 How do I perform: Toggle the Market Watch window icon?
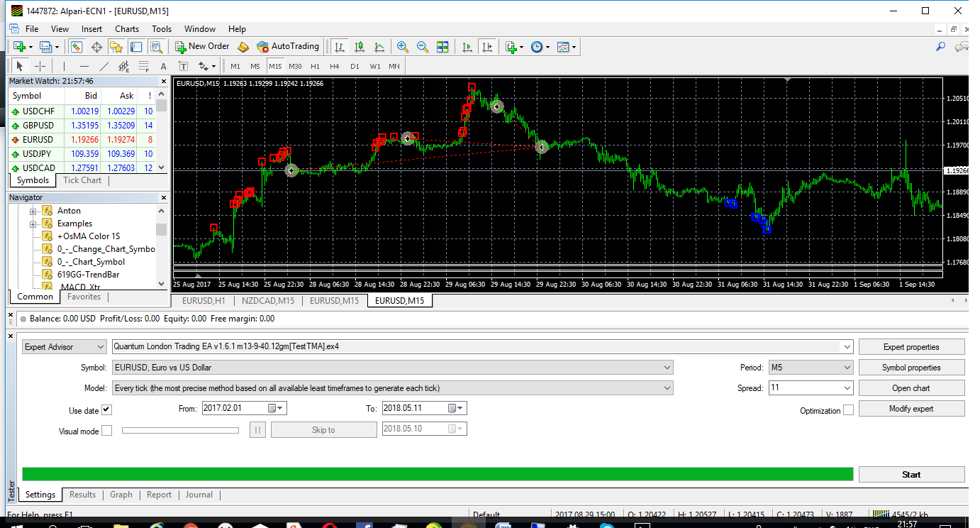tap(76, 47)
